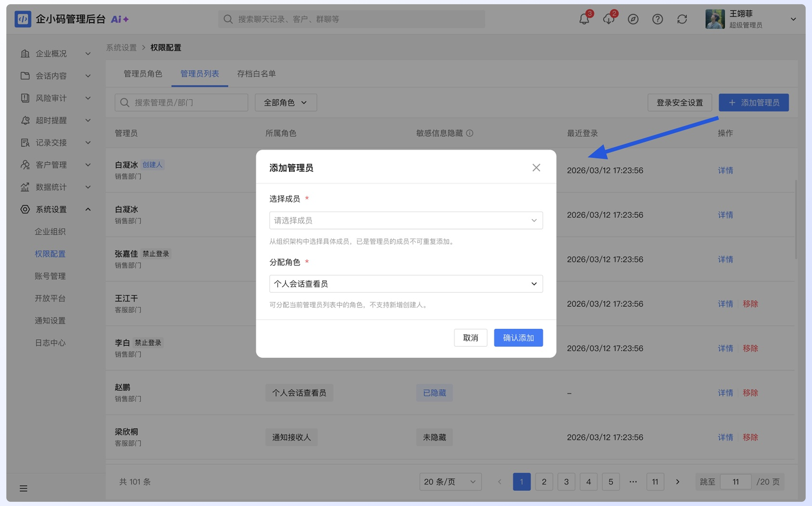Expand 记录交接 sidebar menu
Screen dimensions: 812x506
(x=56, y=142)
